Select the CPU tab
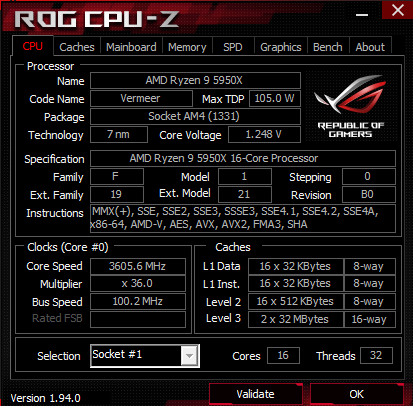This screenshot has height=406, width=413. click(x=33, y=46)
